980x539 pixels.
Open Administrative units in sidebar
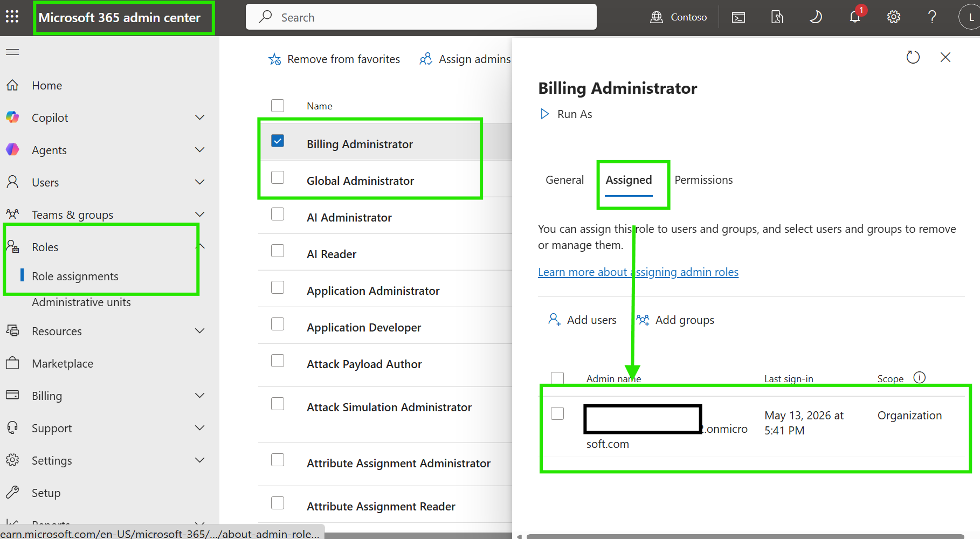81,302
